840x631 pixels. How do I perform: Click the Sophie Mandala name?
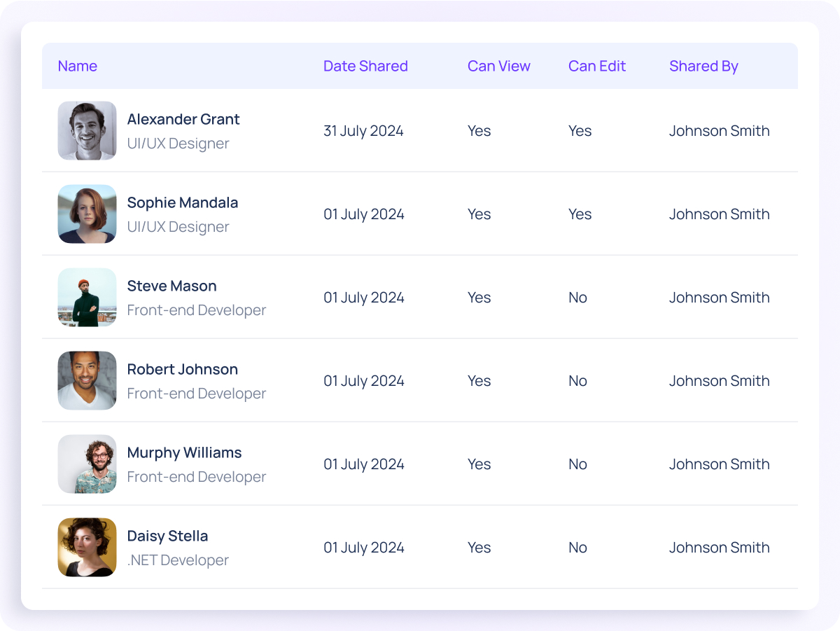tap(183, 202)
